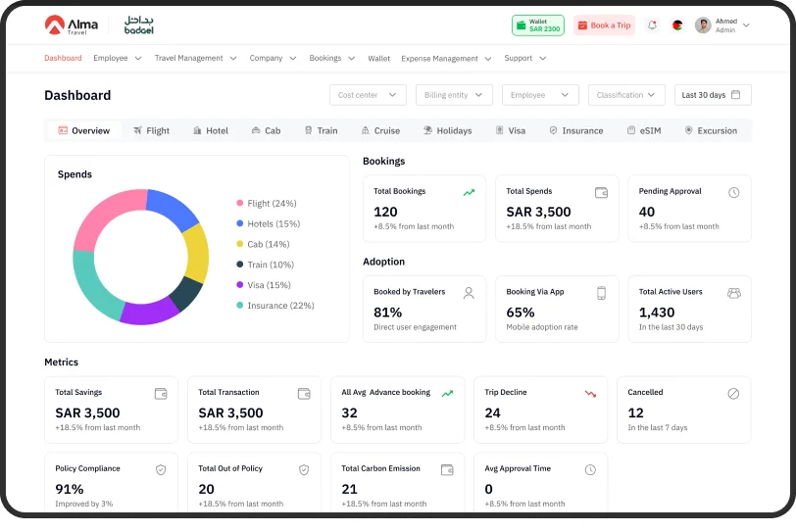
Task: Click the phone icon on Booking Via App
Action: tap(602, 293)
